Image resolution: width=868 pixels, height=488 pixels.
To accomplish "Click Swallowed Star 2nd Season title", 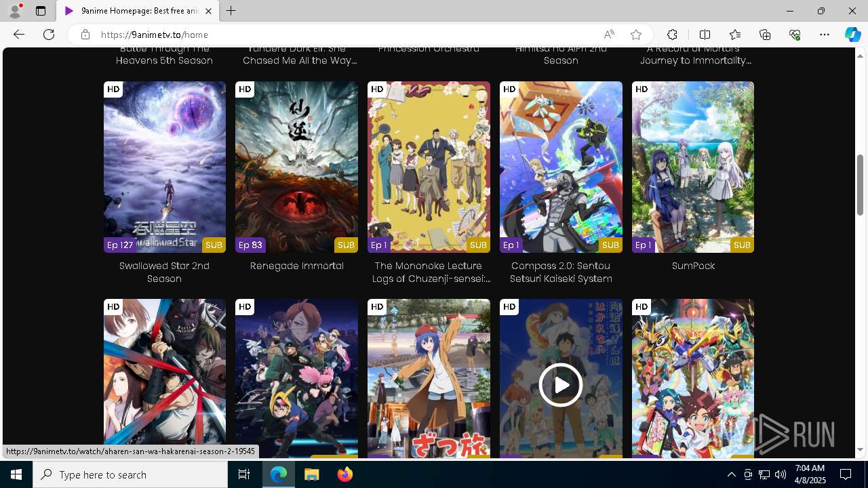I will click(165, 272).
